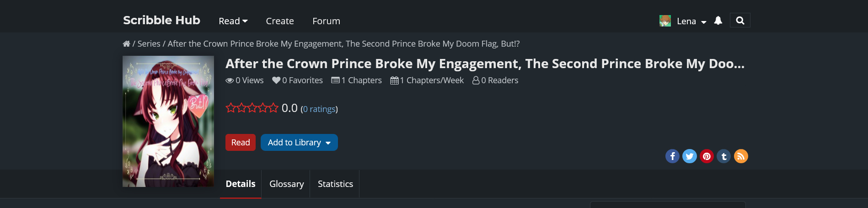This screenshot has width=868, height=208.
Task: Click the search magnifier icon
Action: (740, 21)
